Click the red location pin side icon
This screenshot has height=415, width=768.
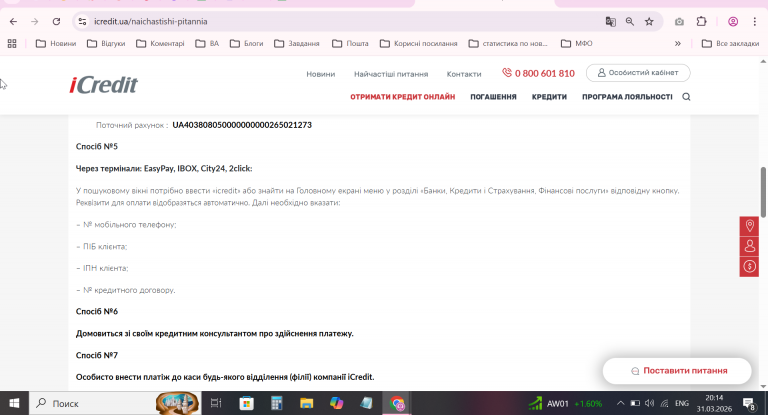[749, 226]
